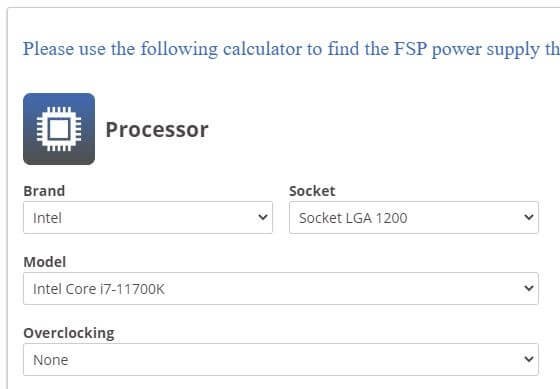Click the chevron arrow in Overclocking field
This screenshot has height=389, width=560.
tap(529, 359)
